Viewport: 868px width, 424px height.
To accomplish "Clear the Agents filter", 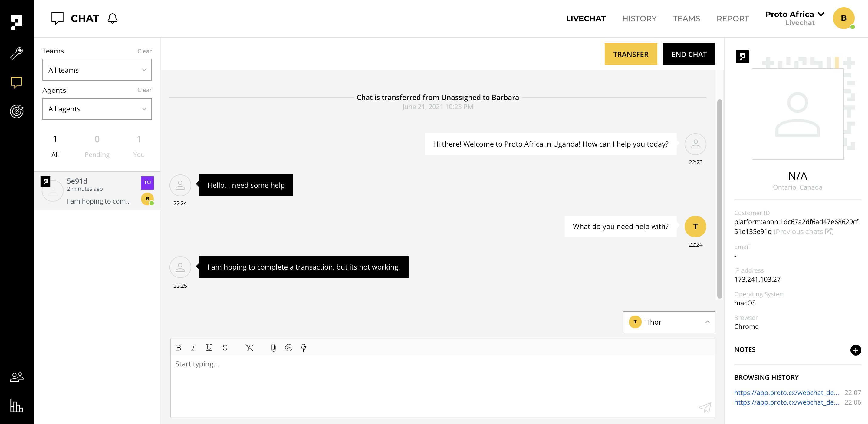I will 145,90.
